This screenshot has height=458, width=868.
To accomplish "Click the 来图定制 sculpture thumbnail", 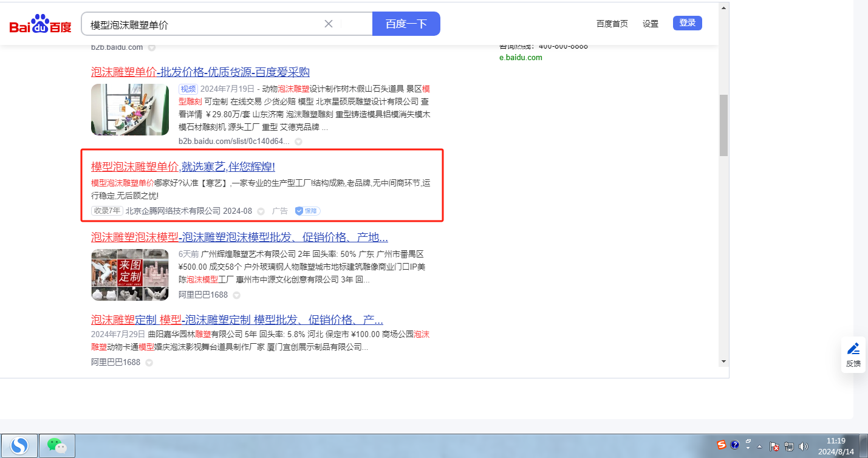I will [130, 275].
